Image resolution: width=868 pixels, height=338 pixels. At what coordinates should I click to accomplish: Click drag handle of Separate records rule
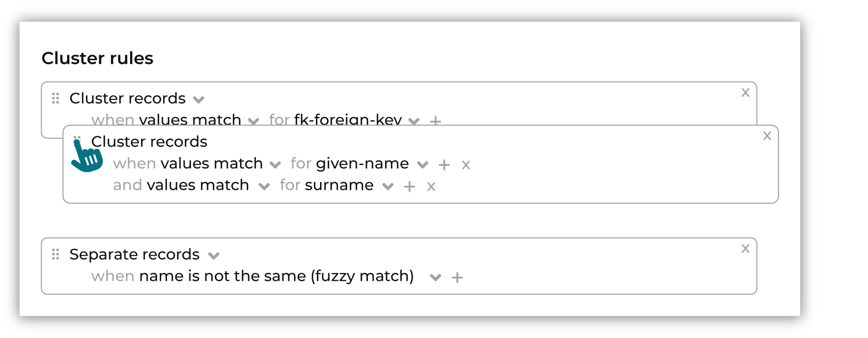click(x=56, y=254)
